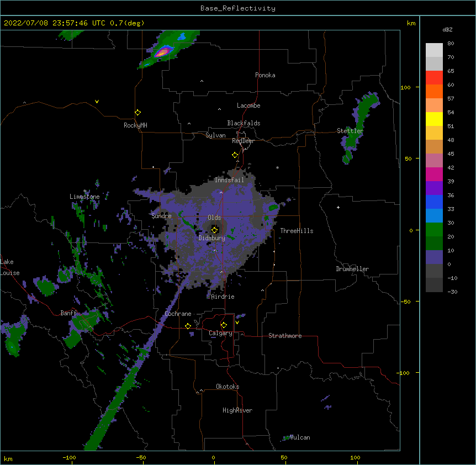Select the -50 tick label on horizontal axis
The width and height of the screenshot is (476, 465).
[141, 458]
